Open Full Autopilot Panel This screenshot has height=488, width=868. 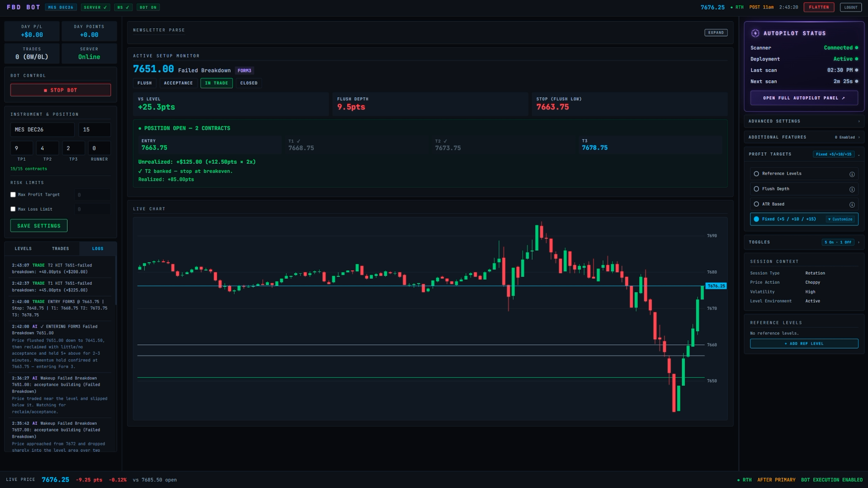pyautogui.click(x=804, y=98)
